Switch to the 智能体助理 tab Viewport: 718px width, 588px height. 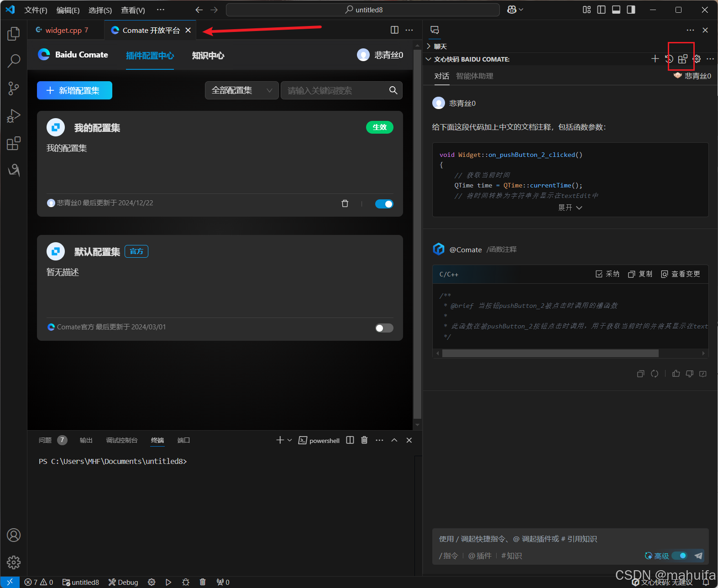click(475, 76)
